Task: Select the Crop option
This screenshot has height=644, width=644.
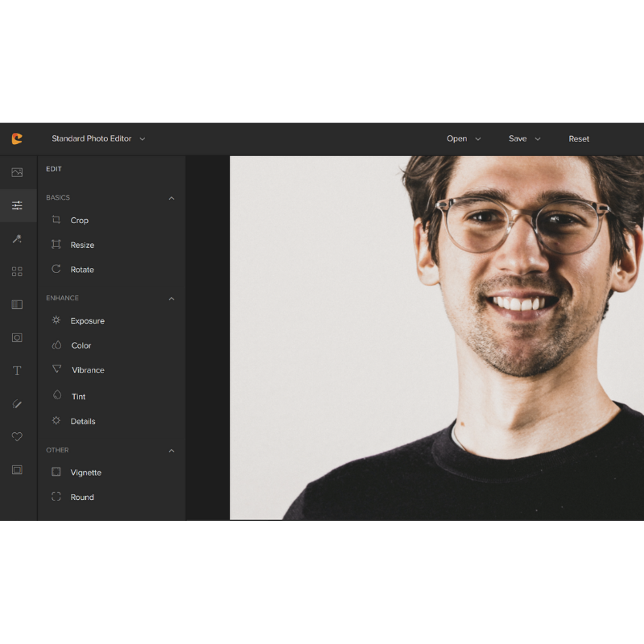Action: (79, 220)
